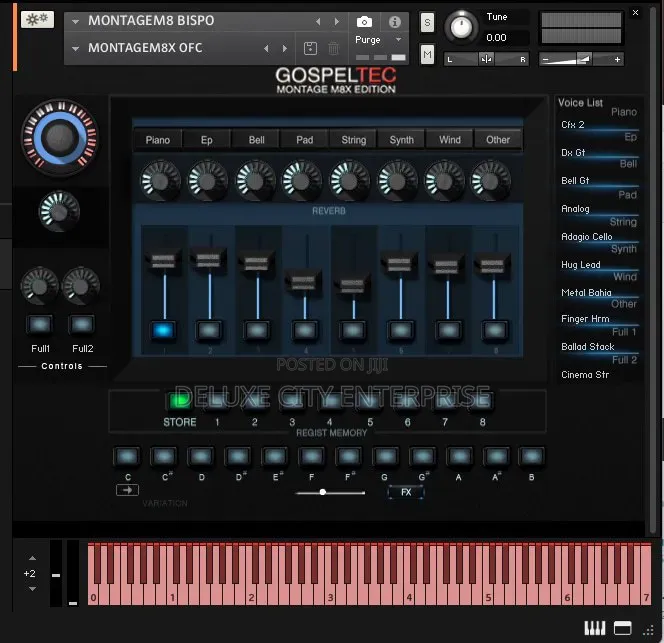664x643 pixels.
Task: Adjust the Piano reverb knob
Action: coord(160,181)
